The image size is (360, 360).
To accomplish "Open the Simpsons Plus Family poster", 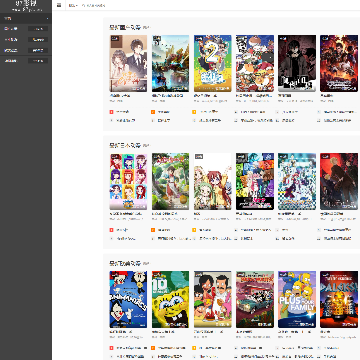I will coord(297,299).
